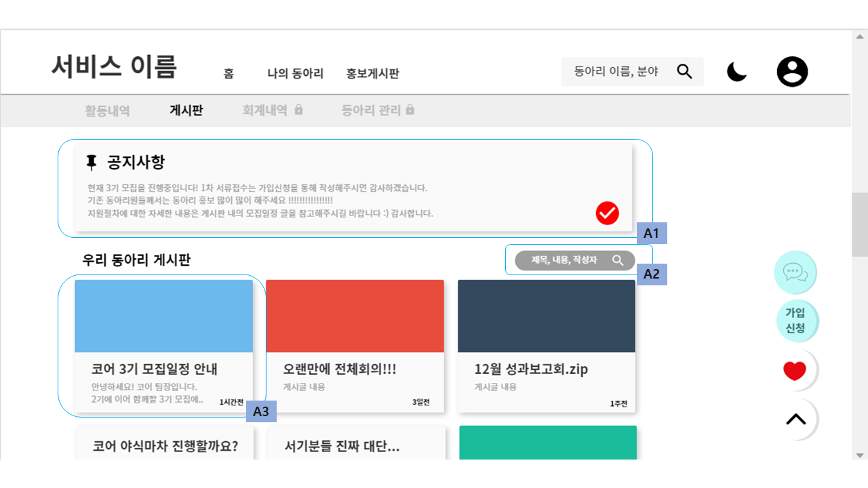Open the user profile avatar
Viewport: 868px width, 488px height.
(792, 71)
